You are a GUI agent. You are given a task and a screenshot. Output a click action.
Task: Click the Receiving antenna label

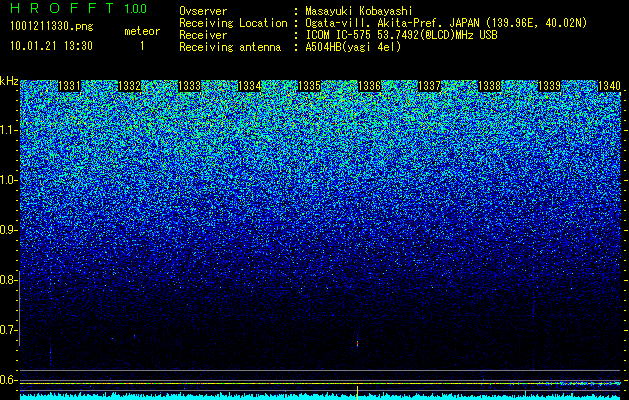tap(230, 47)
